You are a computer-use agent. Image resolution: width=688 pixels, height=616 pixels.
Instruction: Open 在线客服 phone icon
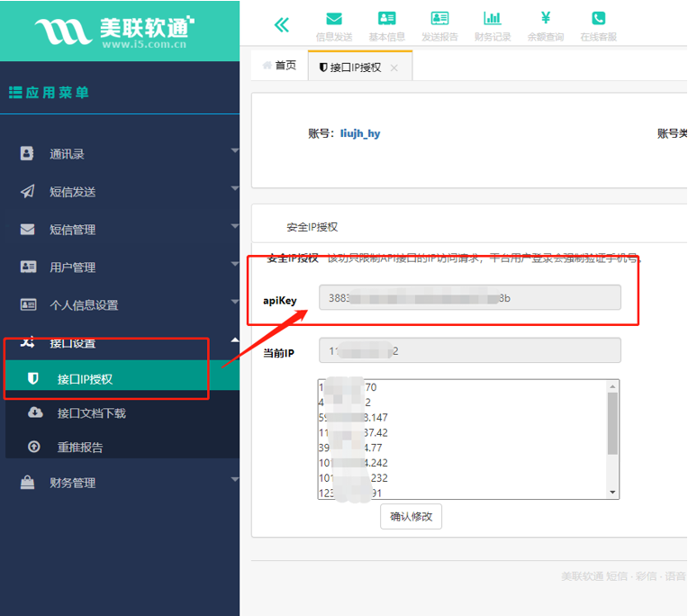tap(599, 18)
